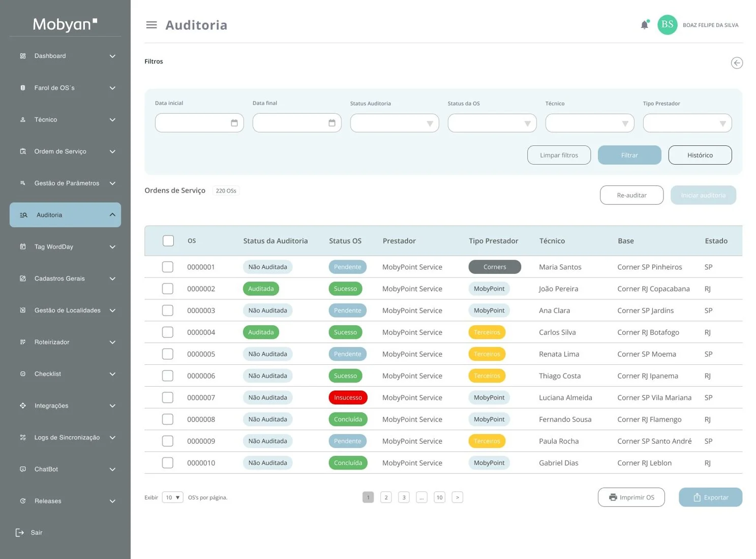This screenshot has height=559, width=756.
Task: Open the Status Auditoria dropdown
Action: (x=395, y=123)
